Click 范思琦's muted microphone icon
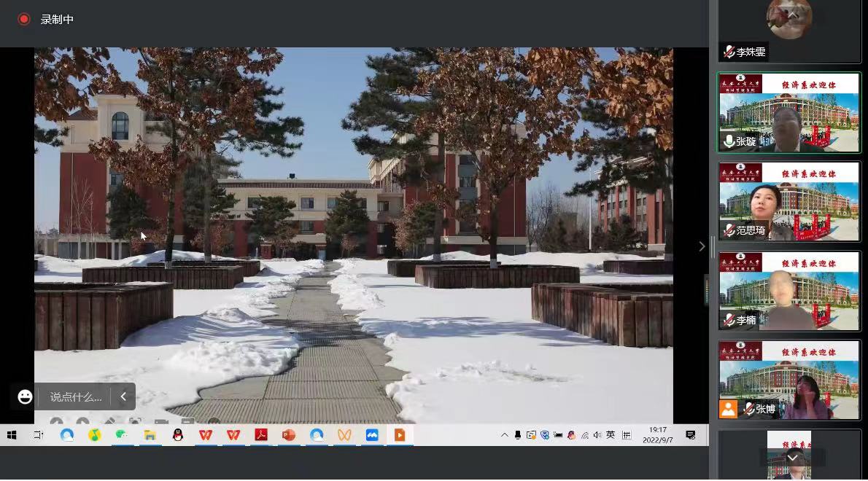868x481 pixels. (x=729, y=230)
